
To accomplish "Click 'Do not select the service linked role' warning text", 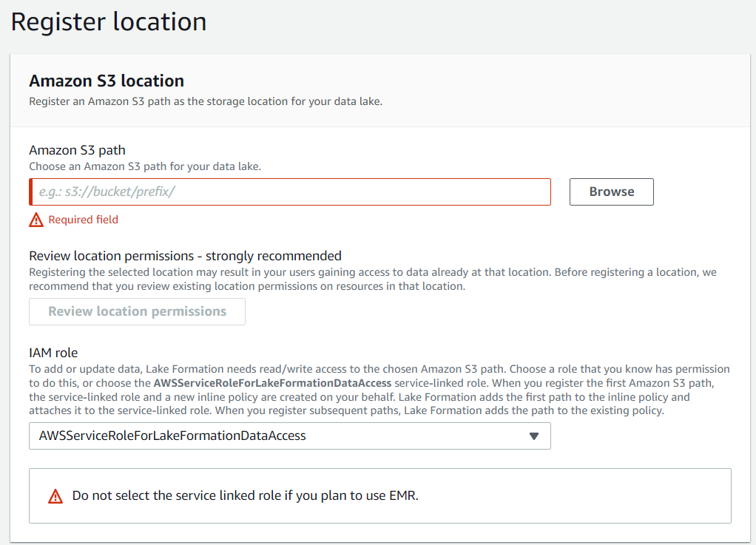I will coord(245,496).
